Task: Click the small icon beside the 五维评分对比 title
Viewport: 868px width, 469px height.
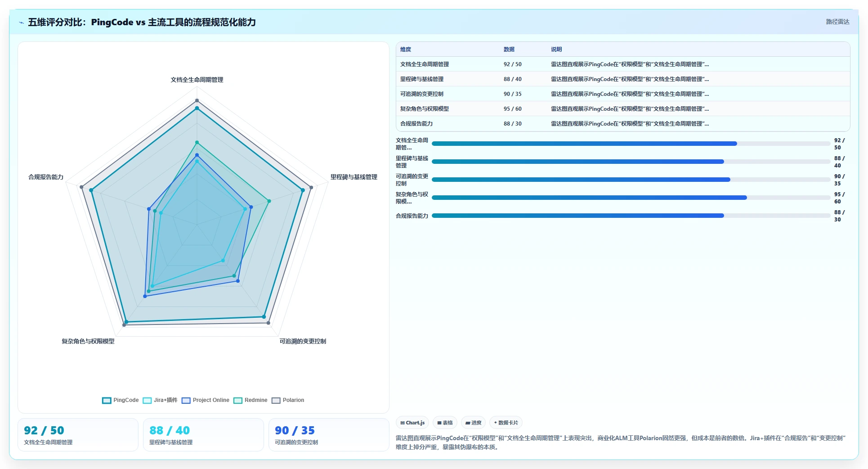Action: pyautogui.click(x=22, y=23)
